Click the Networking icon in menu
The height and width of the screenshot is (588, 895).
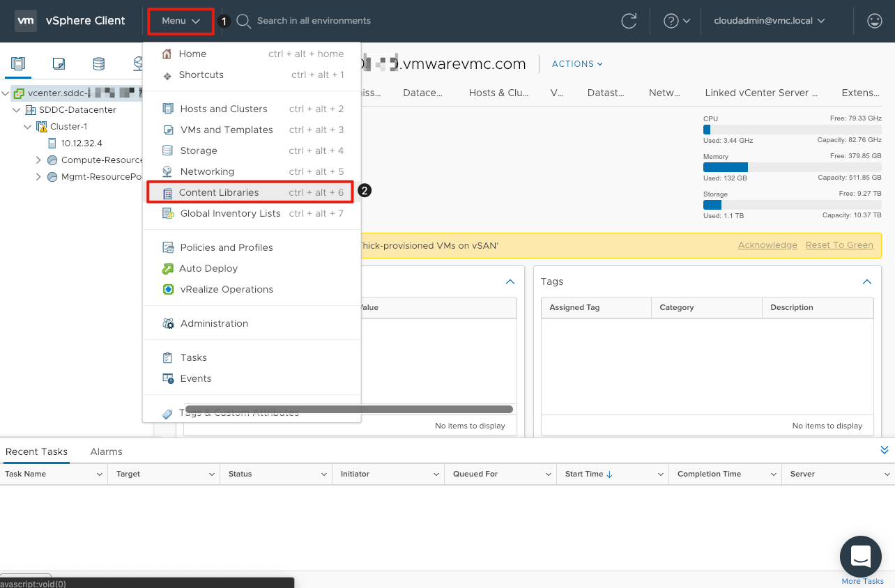(x=167, y=171)
